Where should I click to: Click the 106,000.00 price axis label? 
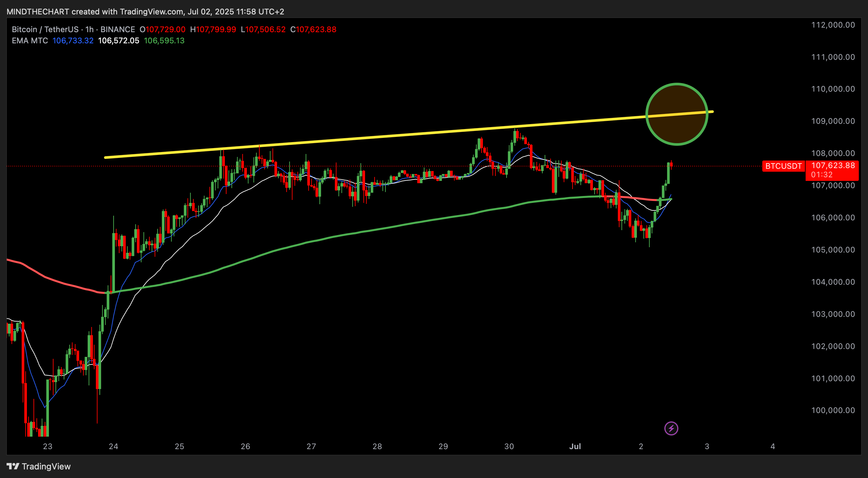[x=833, y=218]
